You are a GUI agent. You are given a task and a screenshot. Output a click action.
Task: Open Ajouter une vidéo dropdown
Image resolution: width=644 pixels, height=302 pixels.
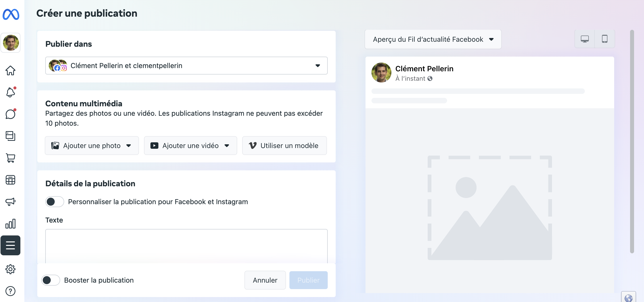pyautogui.click(x=190, y=146)
